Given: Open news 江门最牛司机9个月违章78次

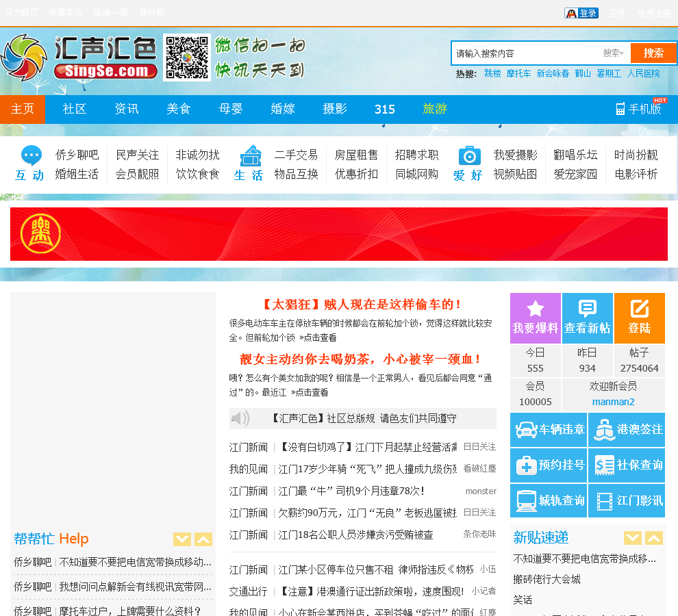Looking at the screenshot, I should (351, 491).
